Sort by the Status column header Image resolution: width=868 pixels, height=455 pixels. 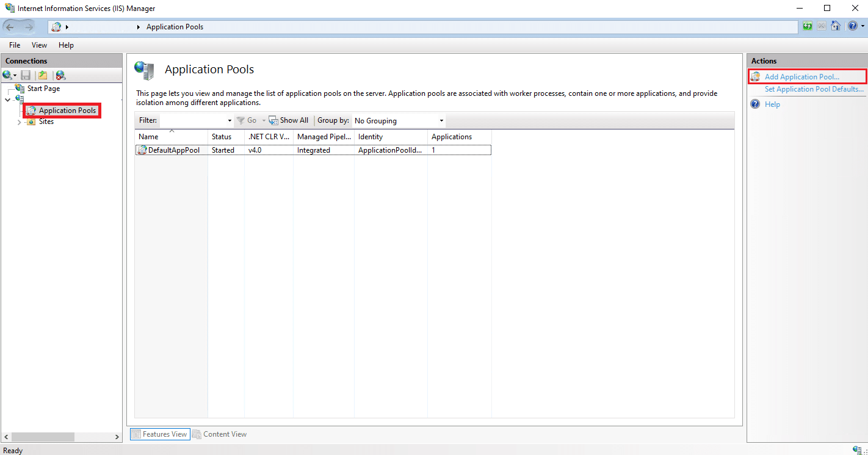pyautogui.click(x=222, y=137)
